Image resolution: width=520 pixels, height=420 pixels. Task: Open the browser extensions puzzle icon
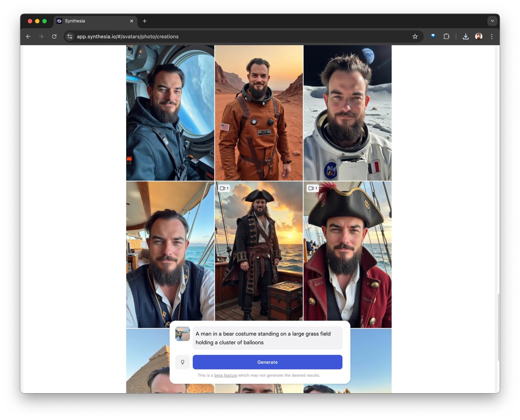pos(446,37)
